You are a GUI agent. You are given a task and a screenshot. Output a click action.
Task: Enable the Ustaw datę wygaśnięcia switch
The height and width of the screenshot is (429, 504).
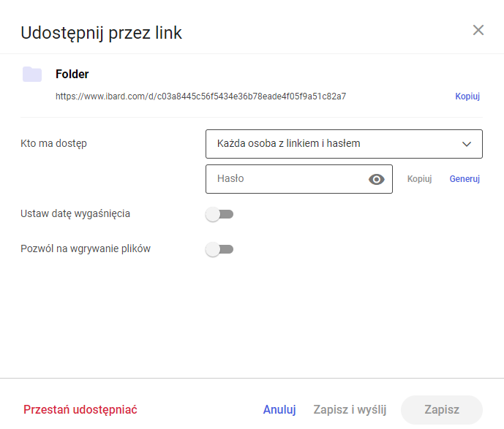click(219, 214)
